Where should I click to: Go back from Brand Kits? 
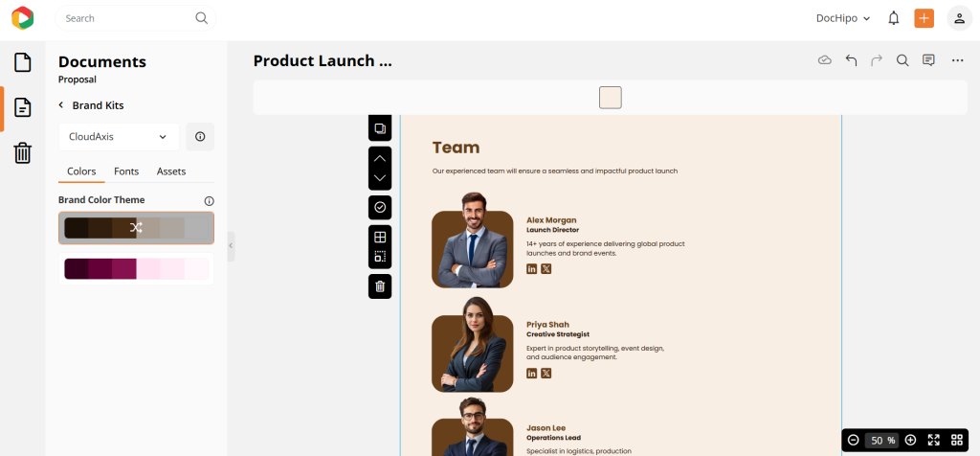(x=61, y=105)
